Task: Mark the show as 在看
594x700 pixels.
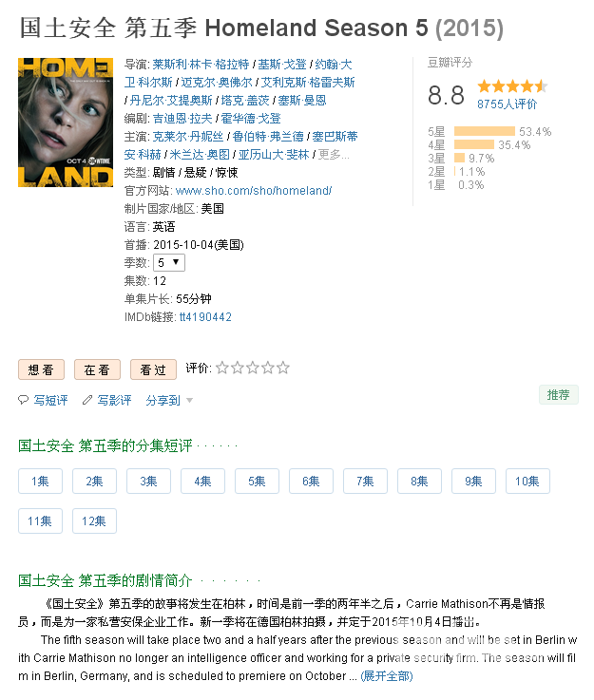Action: [x=97, y=369]
